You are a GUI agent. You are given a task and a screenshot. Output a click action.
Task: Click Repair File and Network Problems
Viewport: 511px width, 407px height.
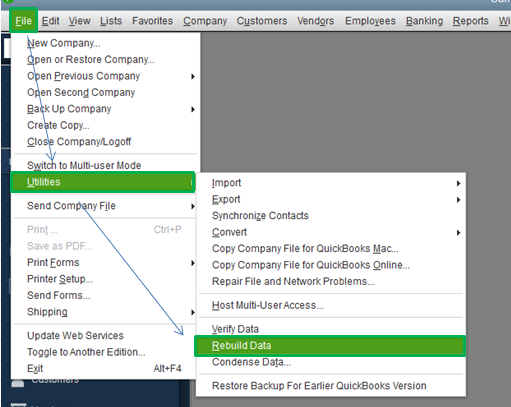click(x=293, y=281)
